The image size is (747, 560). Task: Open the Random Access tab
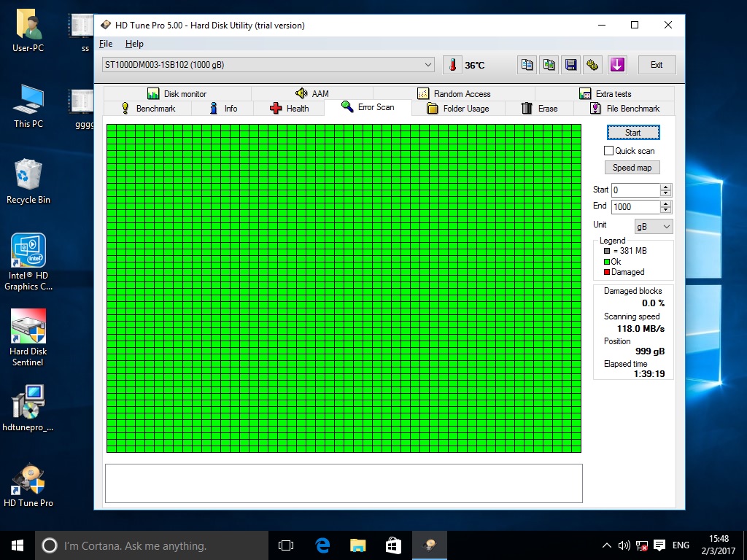click(x=454, y=93)
